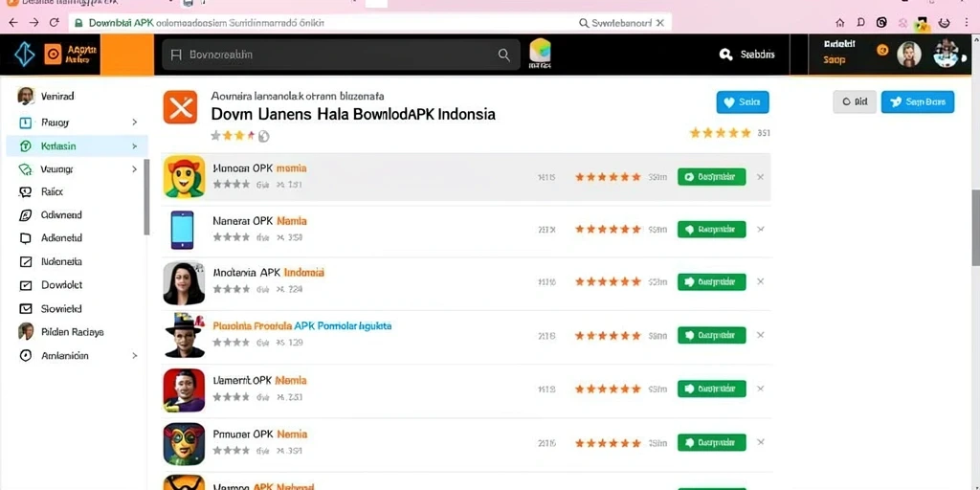The width and height of the screenshot is (980, 490).
Task: Dismiss the Prnuner OPK row
Action: pos(761,442)
